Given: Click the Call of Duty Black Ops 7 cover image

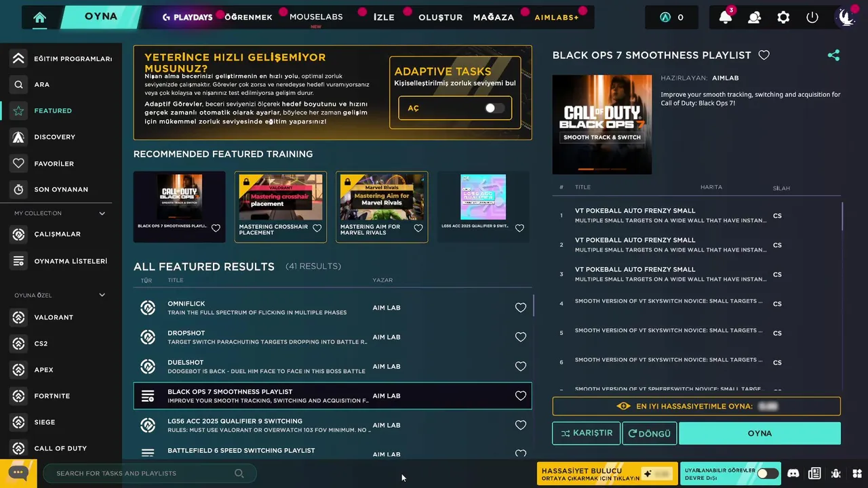Looking at the screenshot, I should (x=602, y=125).
